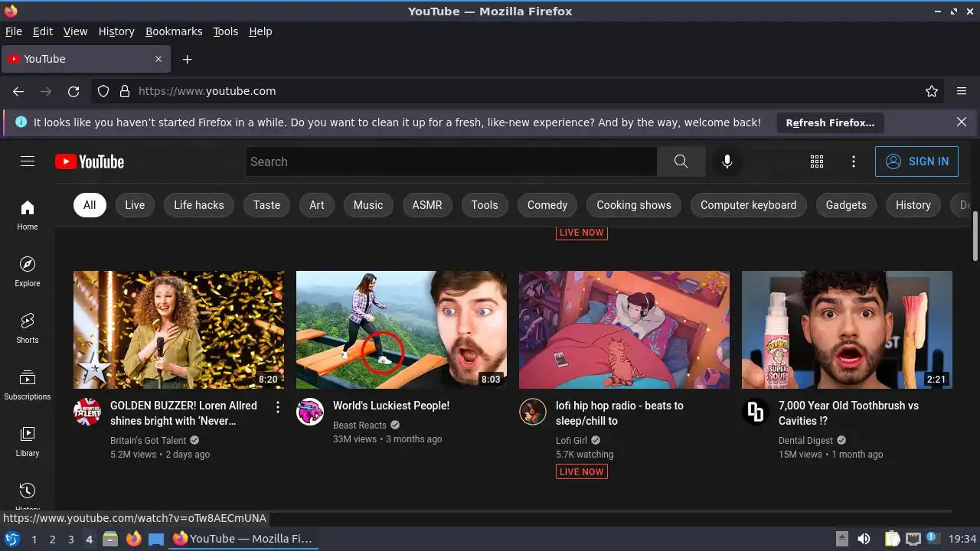
Task: Start voice search with microphone icon
Action: (x=727, y=161)
